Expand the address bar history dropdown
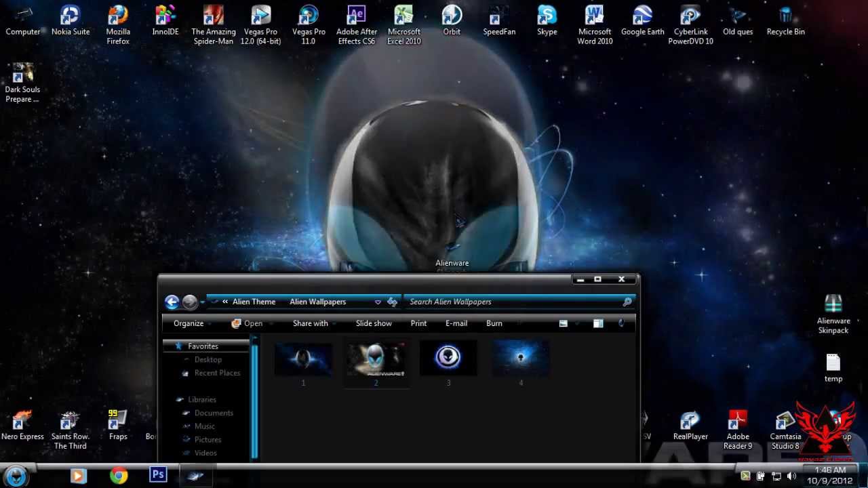This screenshot has width=868, height=488. pos(378,302)
